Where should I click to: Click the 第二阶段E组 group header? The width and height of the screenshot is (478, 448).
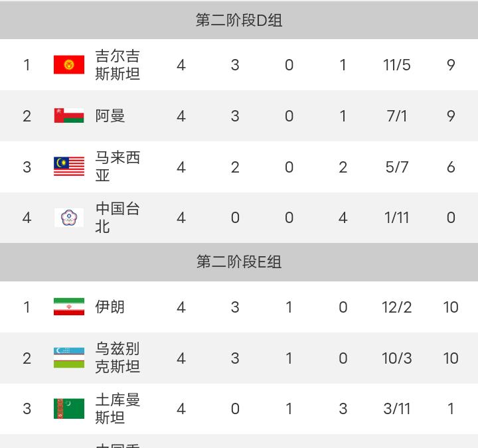239,262
